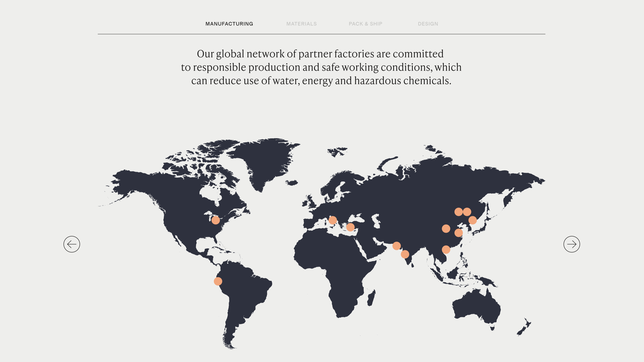This screenshot has width=644, height=362.
Task: Click the Pakistan factory location dot
Action: [x=396, y=246]
